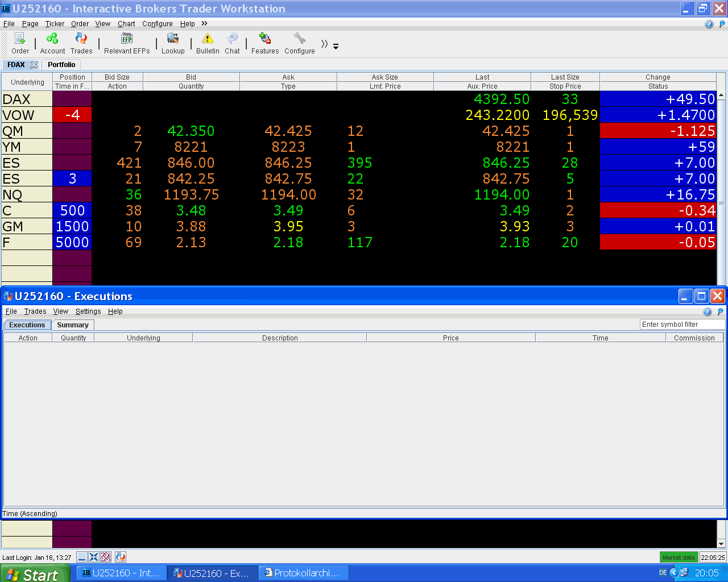Open the Help menu in main window

[x=187, y=24]
